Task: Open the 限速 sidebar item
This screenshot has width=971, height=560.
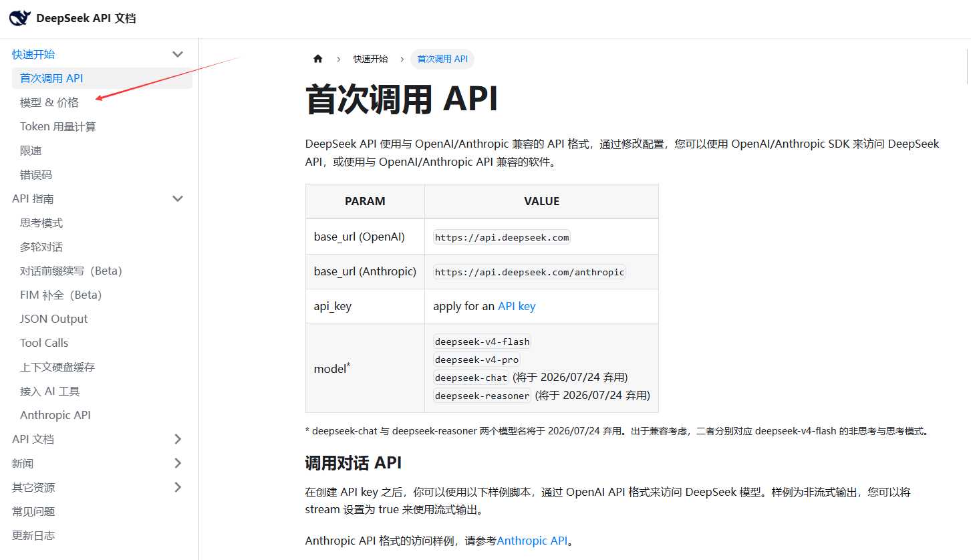Action: (x=31, y=150)
